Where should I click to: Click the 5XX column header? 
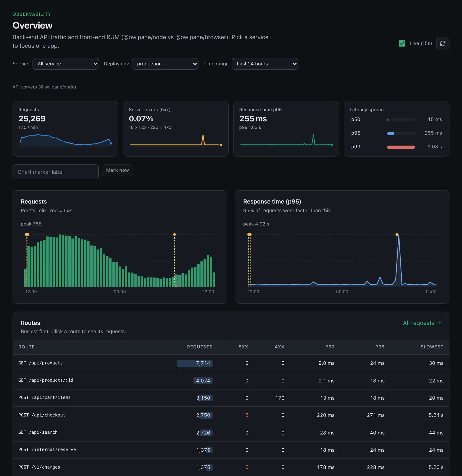[243, 347]
